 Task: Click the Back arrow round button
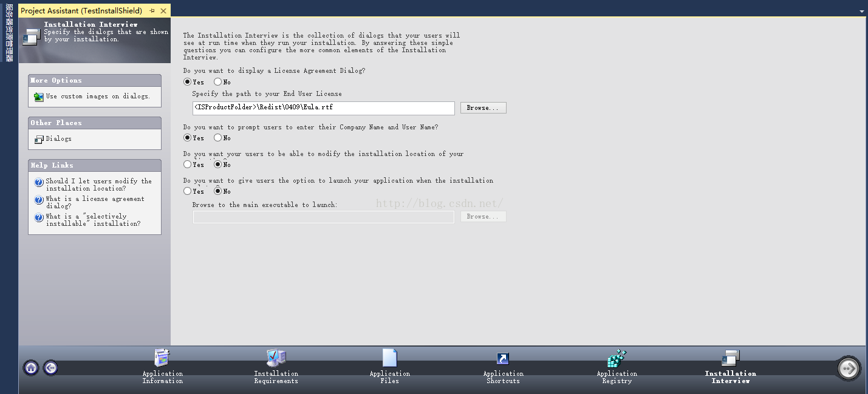coord(50,367)
